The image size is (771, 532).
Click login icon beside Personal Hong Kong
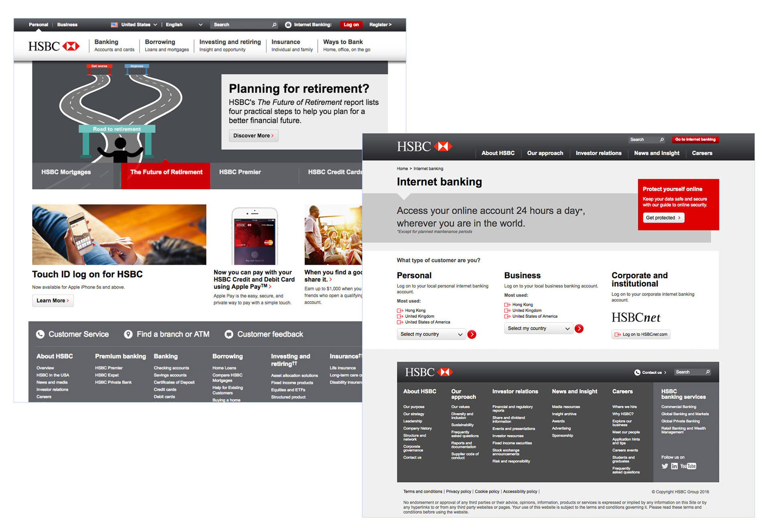pyautogui.click(x=400, y=310)
